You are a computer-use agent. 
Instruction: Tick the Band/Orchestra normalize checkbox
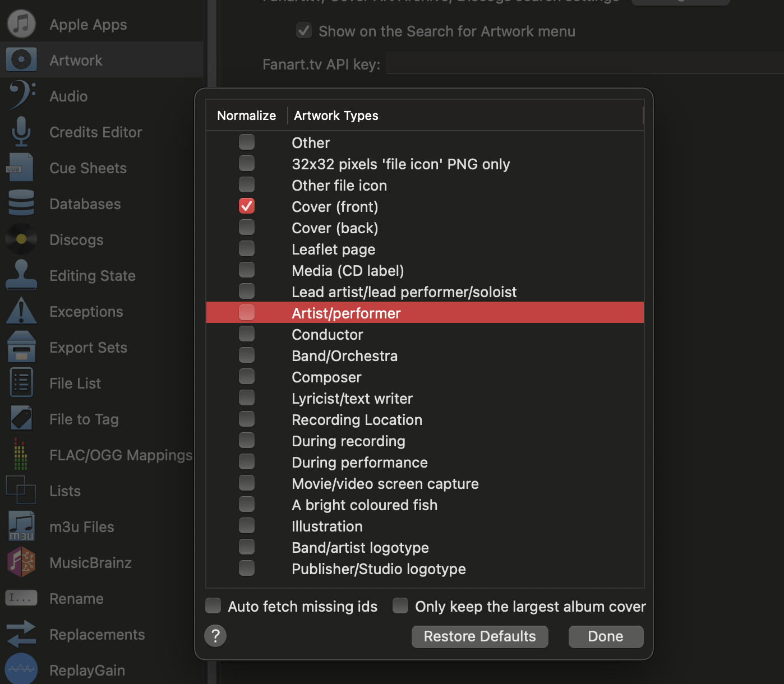coord(247,355)
